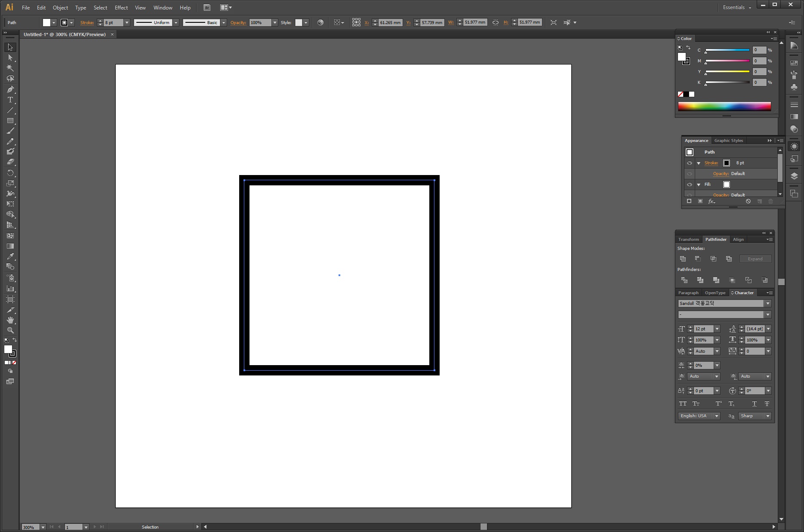Toggle Fill visibility eye in Appearance panel
804x532 pixels.
click(690, 185)
